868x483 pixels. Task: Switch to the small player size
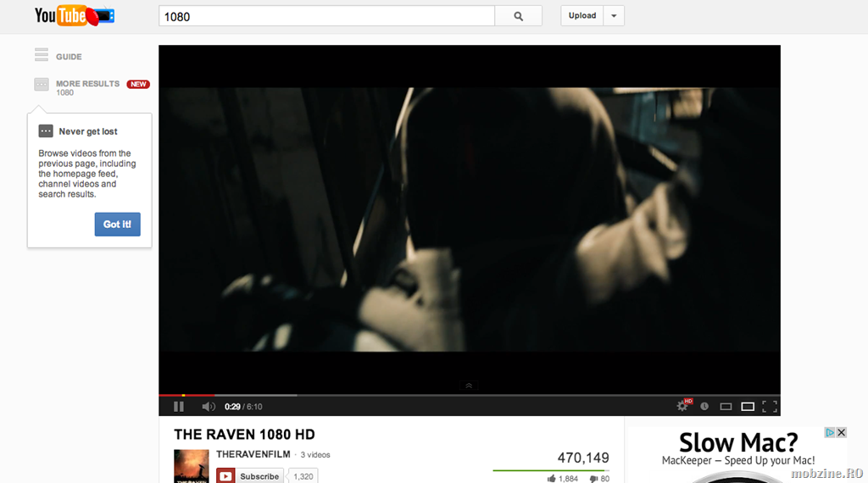(726, 407)
